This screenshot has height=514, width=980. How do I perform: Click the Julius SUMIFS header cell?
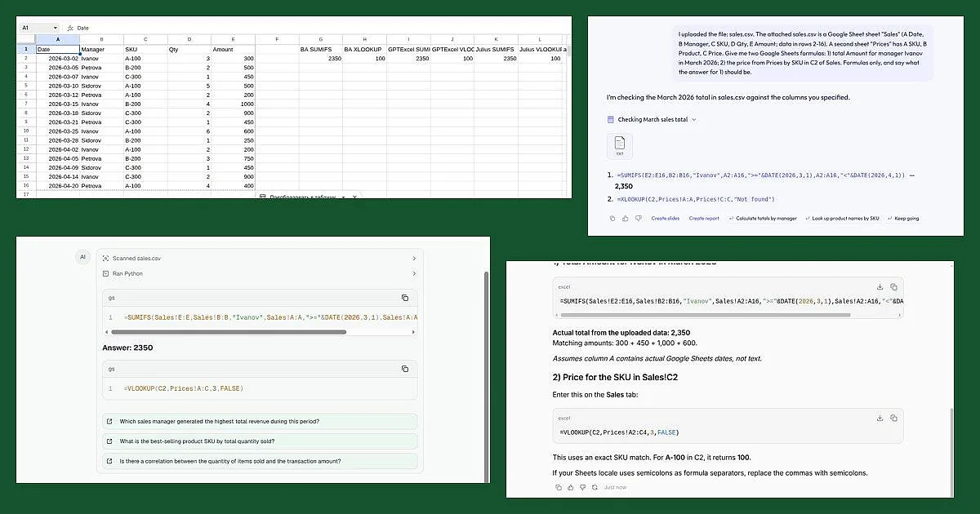point(497,50)
